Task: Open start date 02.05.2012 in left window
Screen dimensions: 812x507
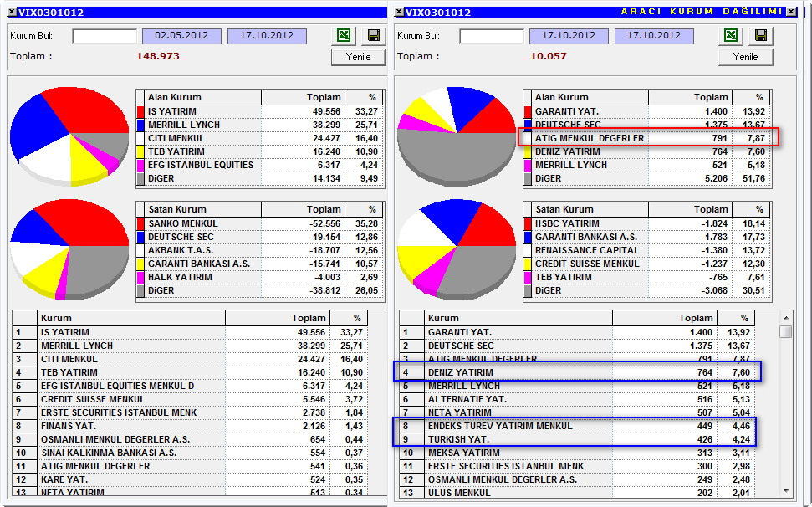Action: coord(181,36)
